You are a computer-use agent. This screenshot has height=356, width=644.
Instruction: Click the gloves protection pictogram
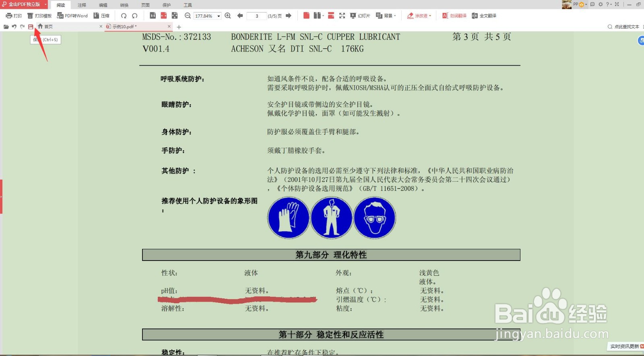(288, 217)
